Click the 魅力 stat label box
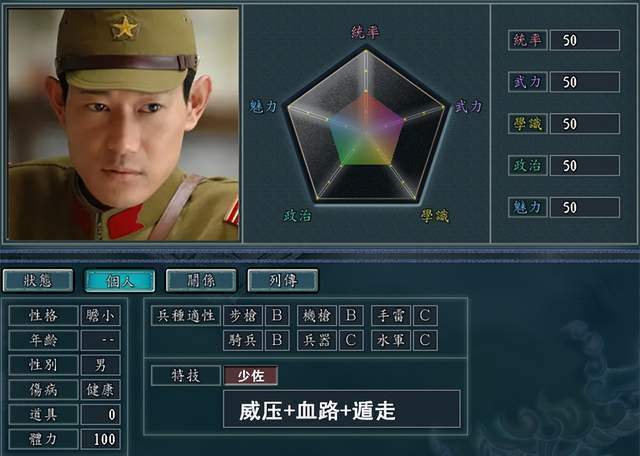640x456 pixels. (x=528, y=207)
